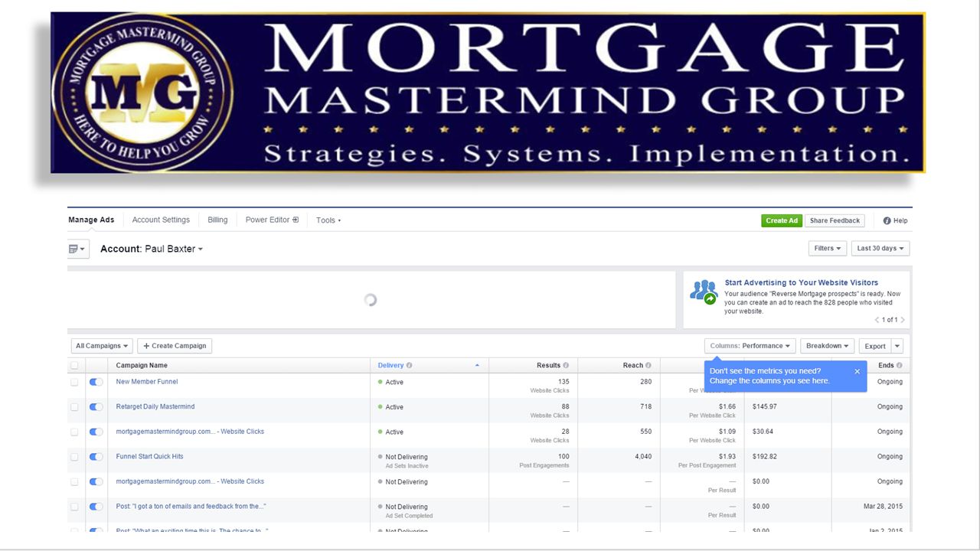Click the Create Campaign button
This screenshot has height=551, width=980.
175,346
